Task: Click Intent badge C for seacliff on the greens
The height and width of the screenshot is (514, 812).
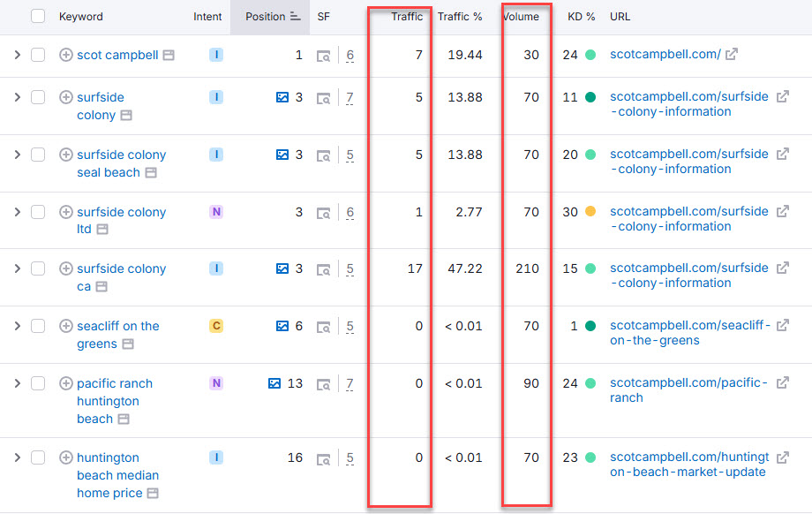Action: (x=216, y=326)
